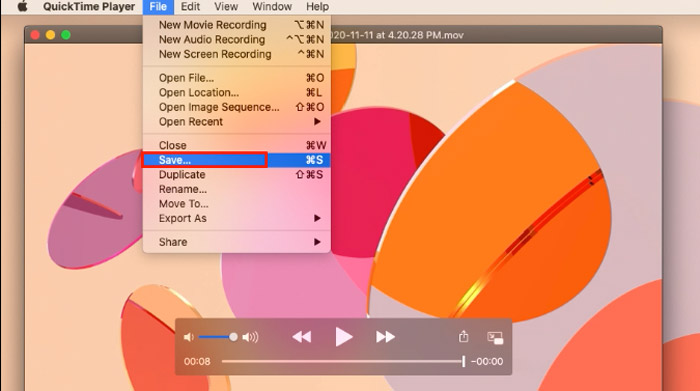Screen dimensions: 700x391
Task: Click the playback progress timeline
Action: point(343,362)
